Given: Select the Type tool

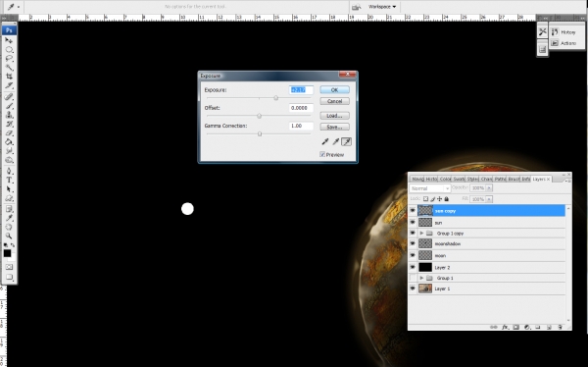Looking at the screenshot, I should point(9,181).
